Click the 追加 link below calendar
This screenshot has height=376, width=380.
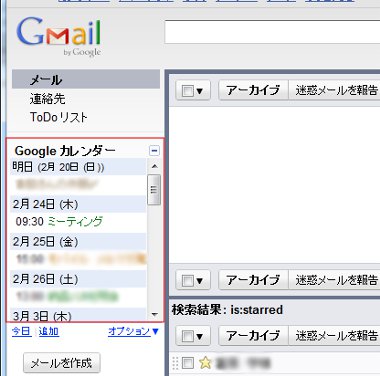pos(49,331)
